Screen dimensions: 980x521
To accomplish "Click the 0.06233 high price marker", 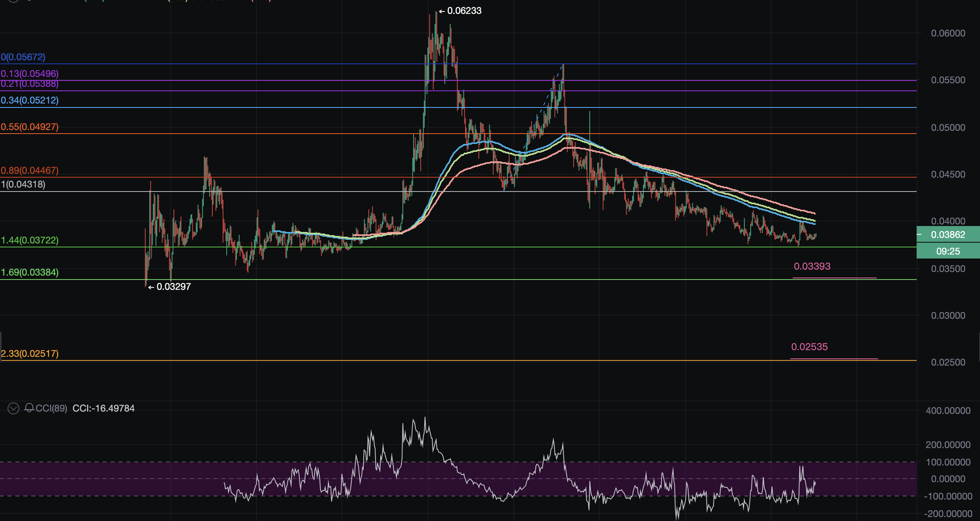I will tap(464, 11).
